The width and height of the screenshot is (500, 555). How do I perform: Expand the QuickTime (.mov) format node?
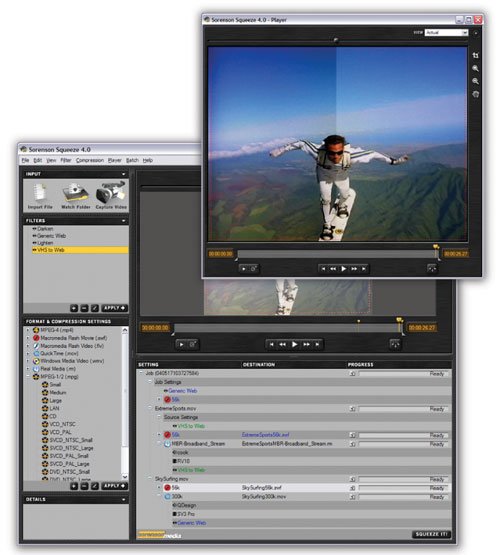(28, 353)
